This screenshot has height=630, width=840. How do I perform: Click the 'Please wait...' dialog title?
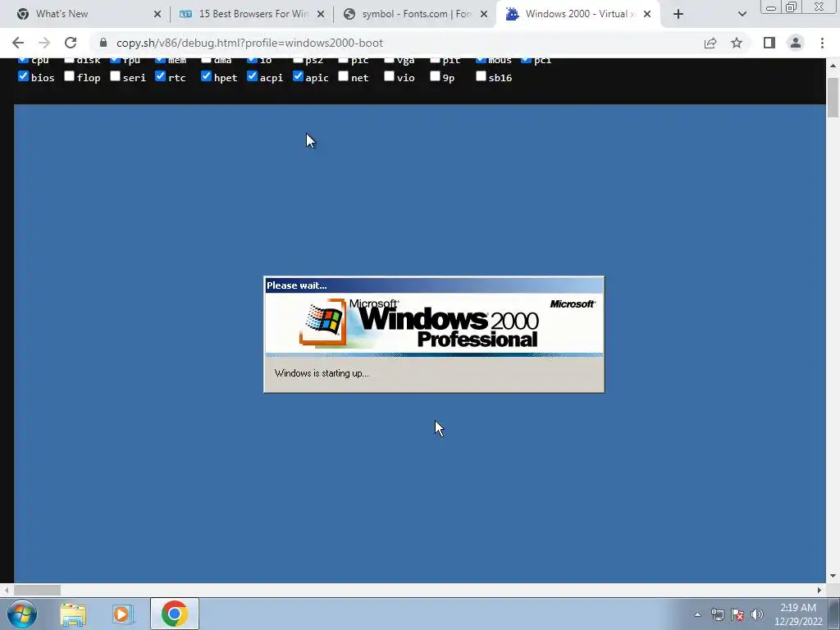(297, 285)
